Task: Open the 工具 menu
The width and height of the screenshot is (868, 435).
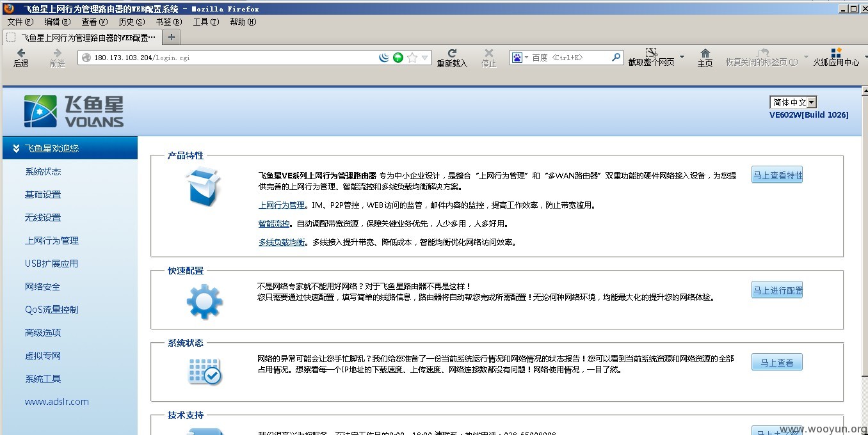Action: pos(205,22)
